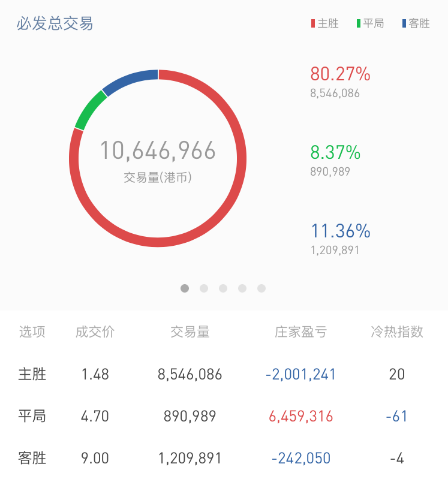Click the hot-cold index -4
Image resolution: width=448 pixels, height=485 pixels.
tap(397, 459)
